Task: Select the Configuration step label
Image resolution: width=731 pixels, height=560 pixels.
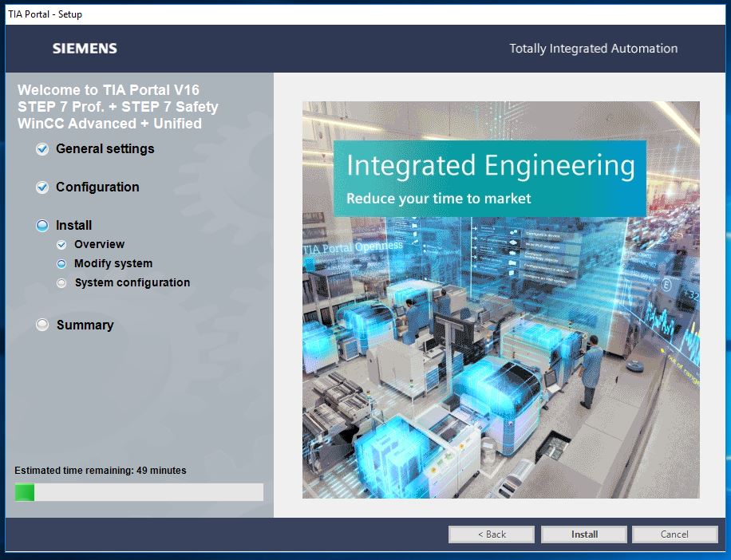Action: coord(97,187)
